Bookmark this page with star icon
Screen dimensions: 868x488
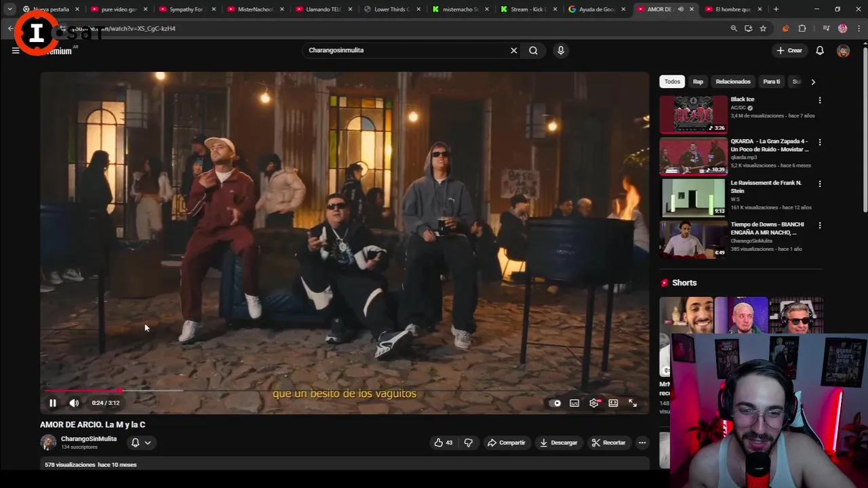[x=763, y=28]
